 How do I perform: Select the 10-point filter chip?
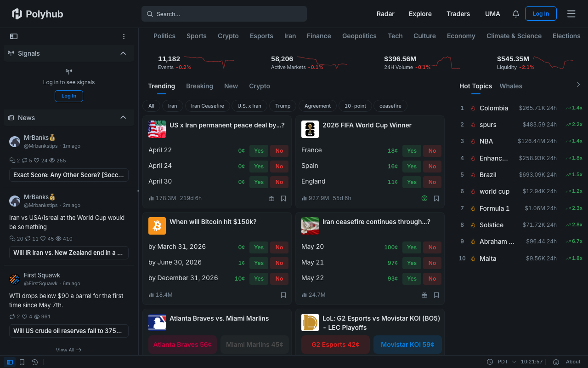point(356,106)
